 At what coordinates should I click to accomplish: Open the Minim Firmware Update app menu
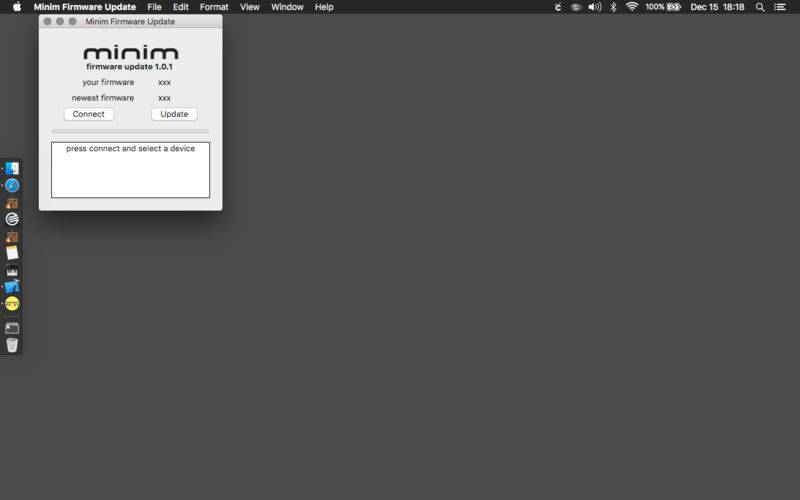[85, 7]
